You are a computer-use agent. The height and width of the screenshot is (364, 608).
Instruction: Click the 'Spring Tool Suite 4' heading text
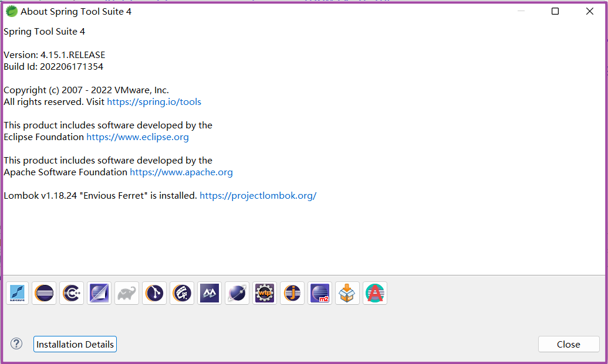click(x=44, y=32)
